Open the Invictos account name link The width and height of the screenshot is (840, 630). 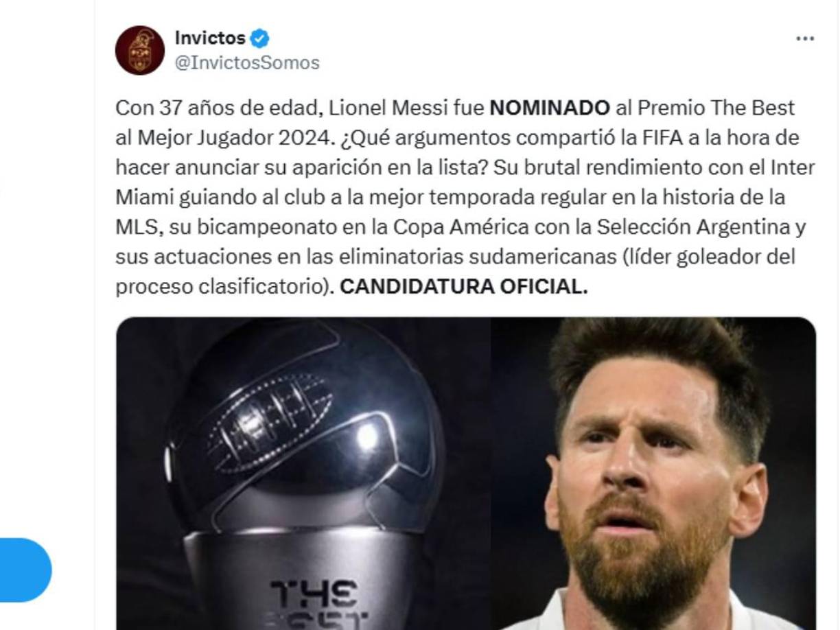point(209,39)
